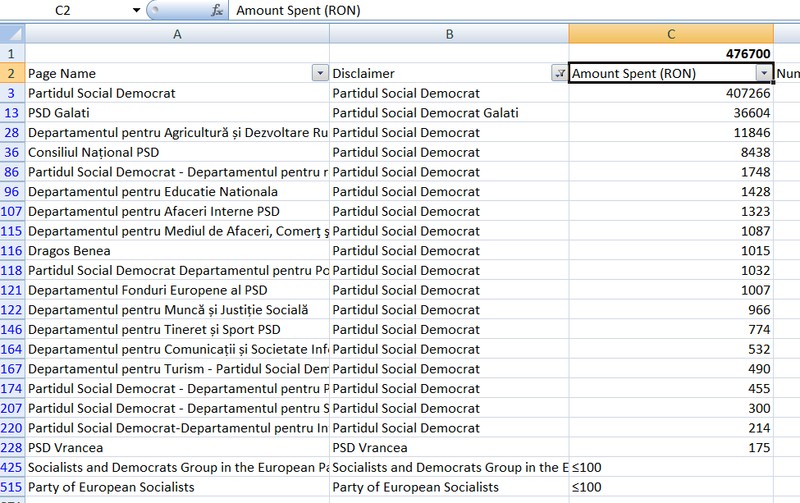Open the Page Name filter dropdown
This screenshot has width=800, height=503.
pyautogui.click(x=320, y=73)
